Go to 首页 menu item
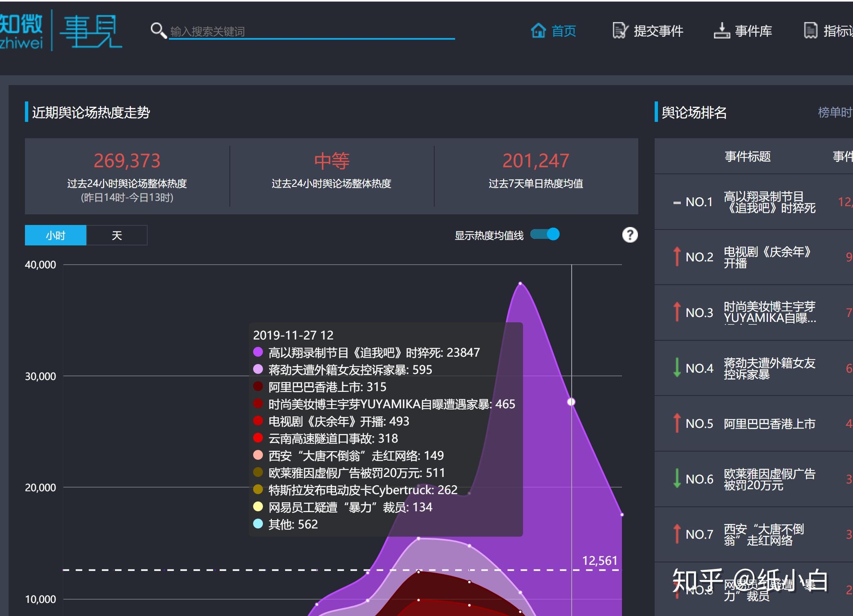Screen dimensions: 853x616 click(x=563, y=31)
